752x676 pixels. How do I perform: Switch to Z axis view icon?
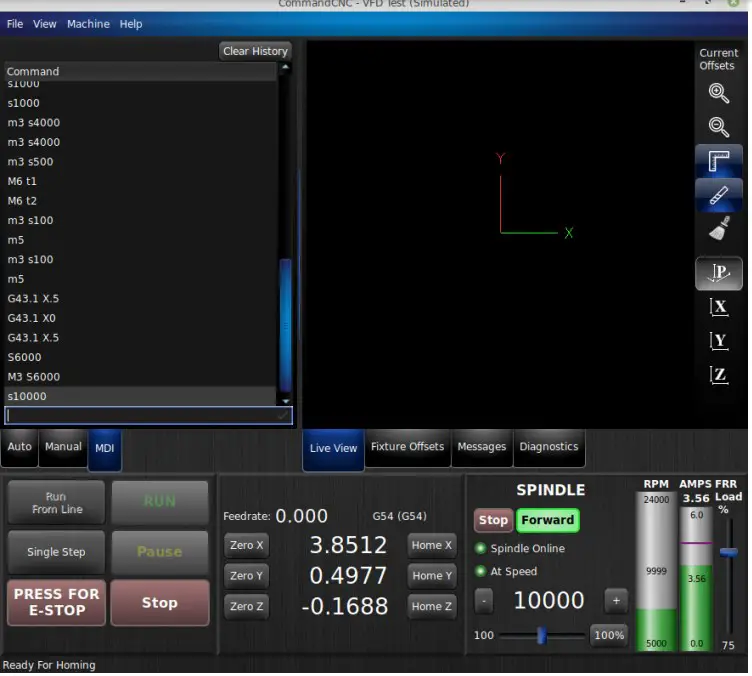tap(718, 375)
